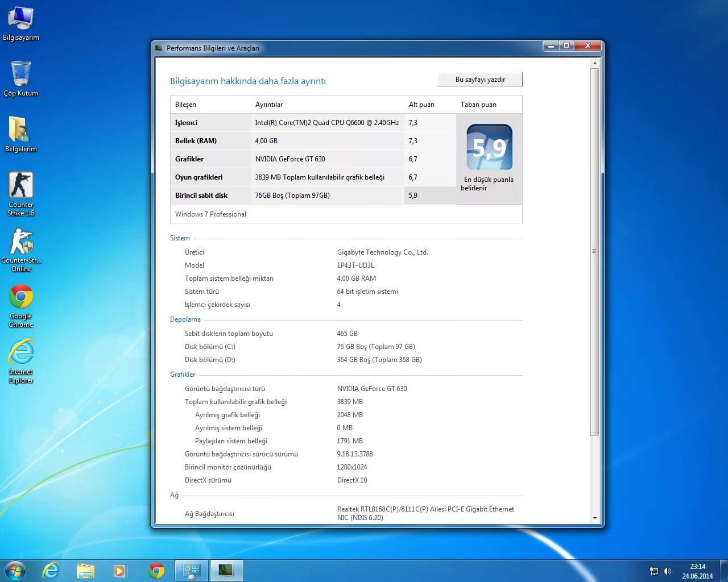Viewport: 728px width, 582px height.
Task: Open Internet Explorer desktop shortcut
Action: [x=21, y=361]
